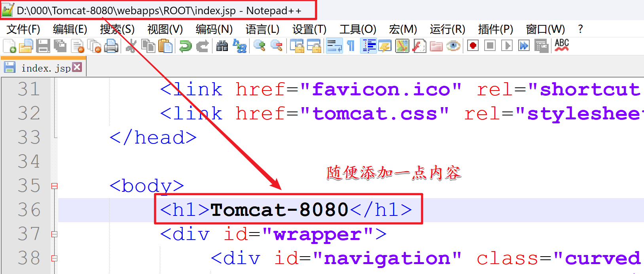
Task: Open the 插件(P) menu
Action: click(495, 29)
